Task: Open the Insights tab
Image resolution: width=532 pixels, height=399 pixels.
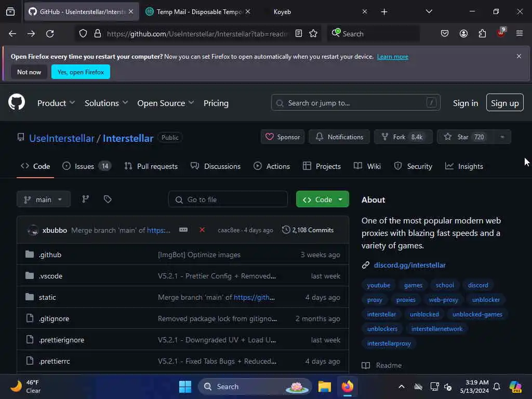Action: 464,166
